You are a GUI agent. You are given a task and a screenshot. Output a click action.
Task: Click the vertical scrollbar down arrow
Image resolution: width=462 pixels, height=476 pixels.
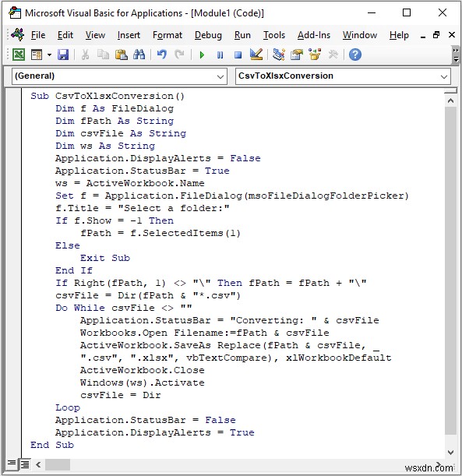point(450,452)
